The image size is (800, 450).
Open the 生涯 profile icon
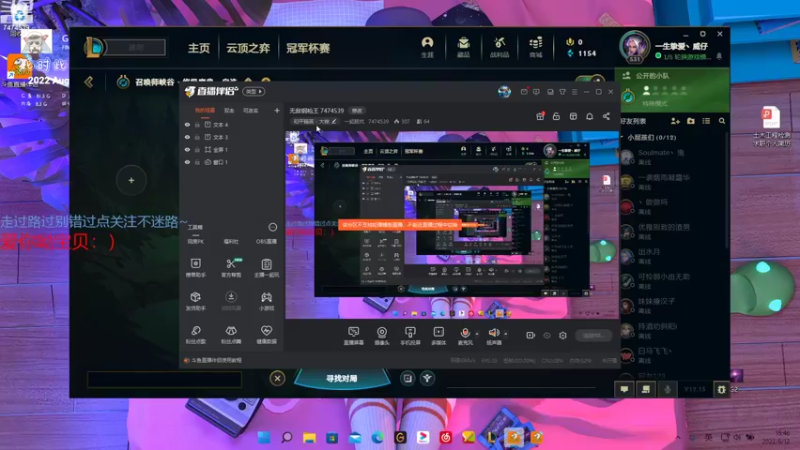click(428, 47)
